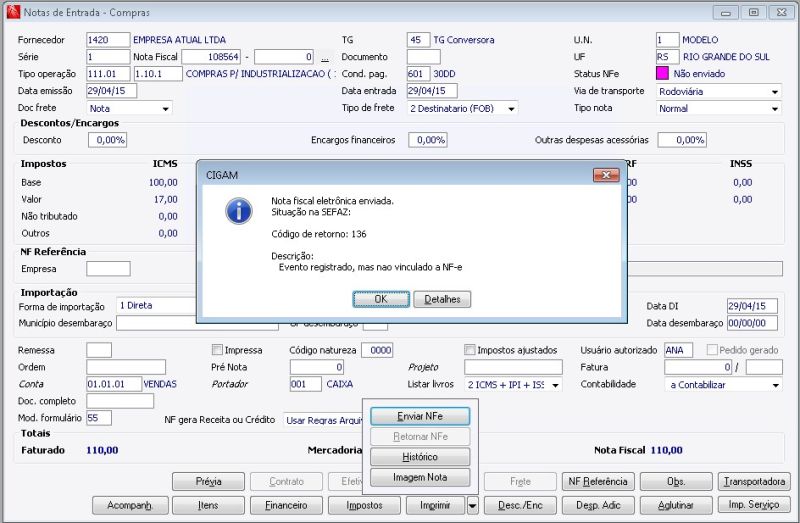
Task: Focus the Conta field 01.01.01
Action: tap(114, 384)
